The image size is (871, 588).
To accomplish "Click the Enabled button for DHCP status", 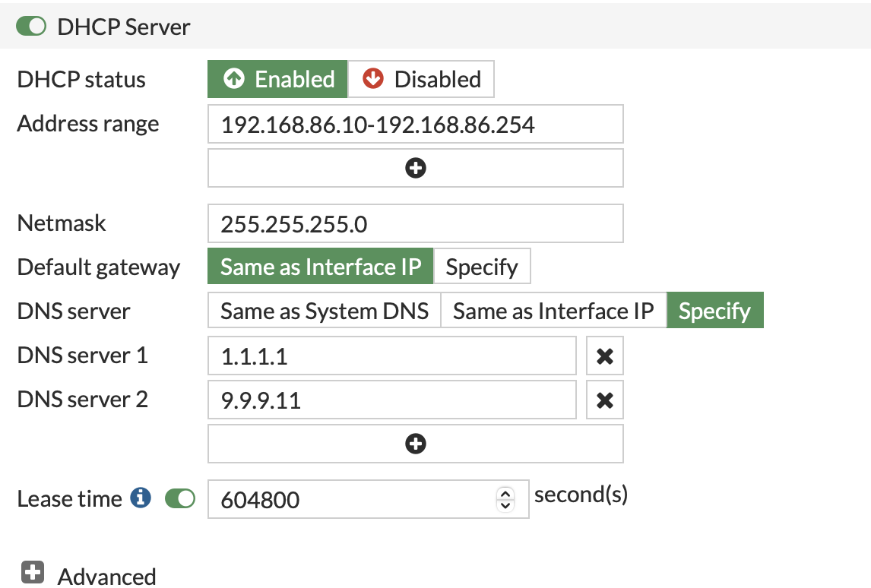I will [277, 78].
